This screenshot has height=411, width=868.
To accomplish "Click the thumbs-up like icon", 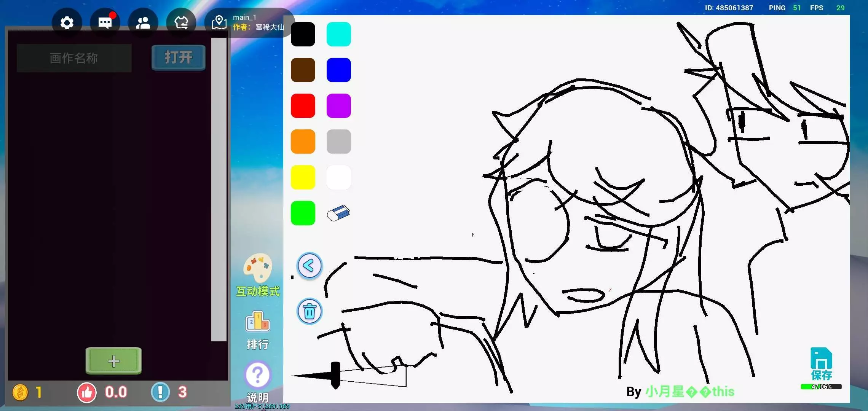I will (87, 392).
